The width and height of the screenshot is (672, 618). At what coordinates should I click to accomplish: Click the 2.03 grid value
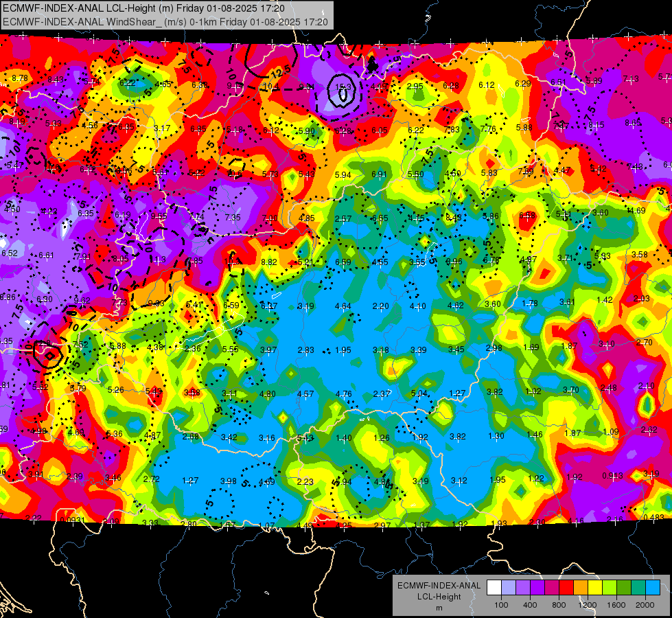click(642, 299)
